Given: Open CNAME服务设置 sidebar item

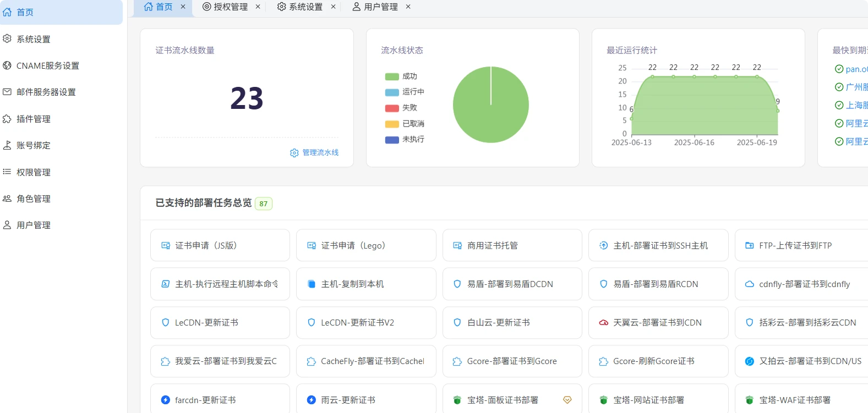Looking at the screenshot, I should 61,65.
